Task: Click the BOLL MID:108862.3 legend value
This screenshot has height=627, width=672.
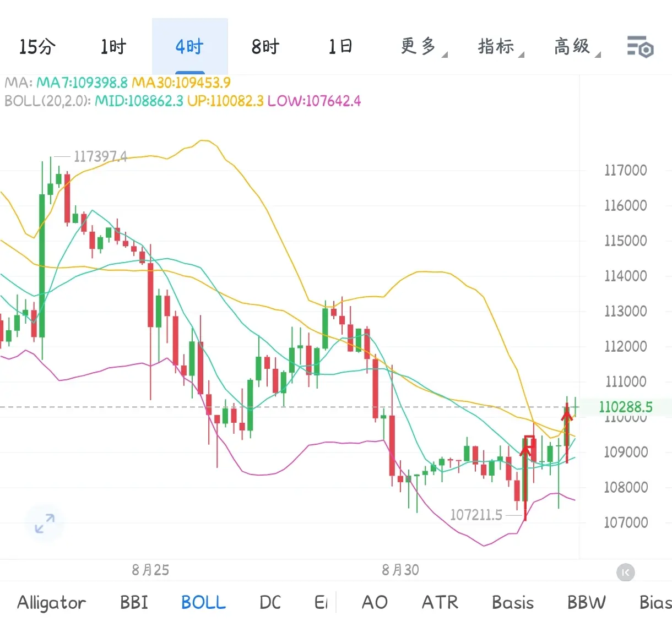Action: tap(139, 101)
